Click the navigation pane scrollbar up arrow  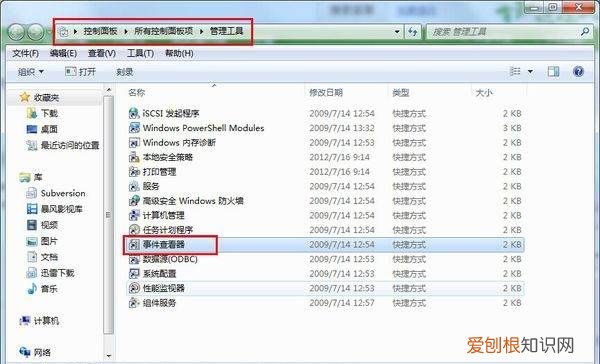click(x=109, y=90)
